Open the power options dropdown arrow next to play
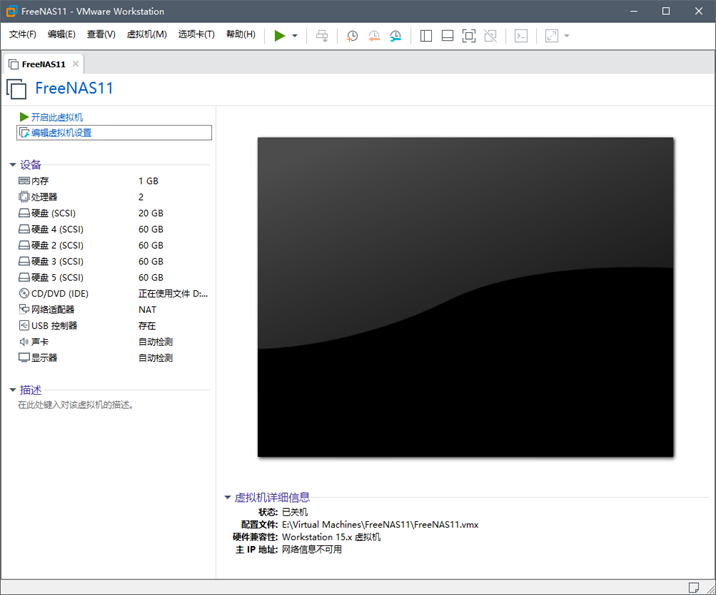 (295, 36)
